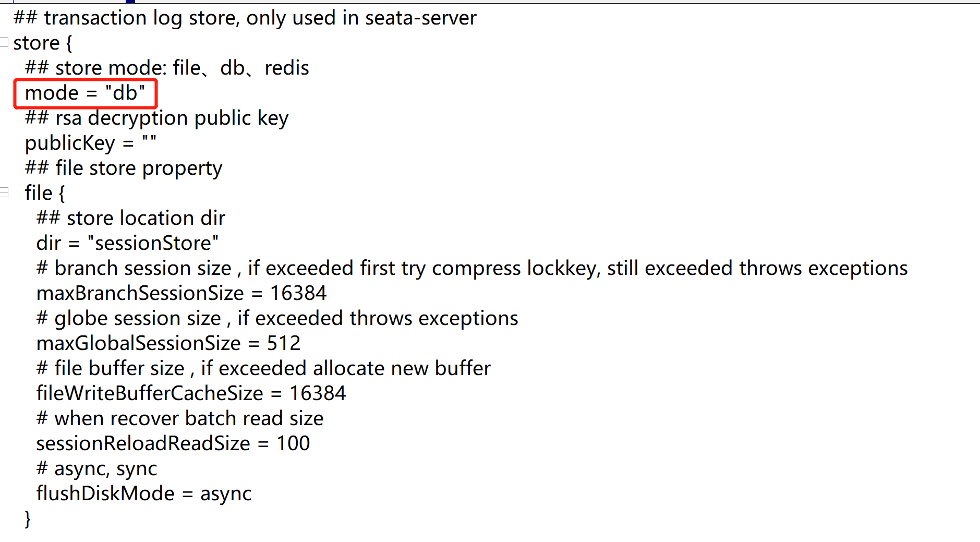Collapse the "file {" code block fold marker
980x542 pixels.
[x=4, y=192]
